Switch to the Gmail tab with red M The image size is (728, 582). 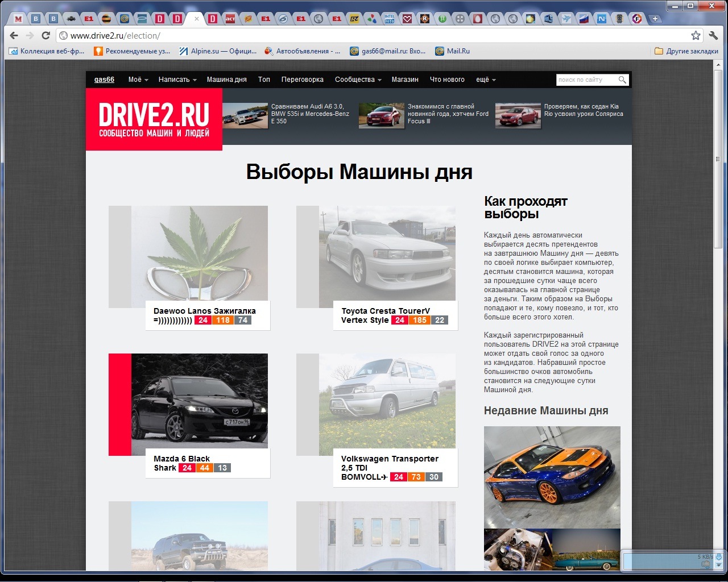tap(18, 19)
